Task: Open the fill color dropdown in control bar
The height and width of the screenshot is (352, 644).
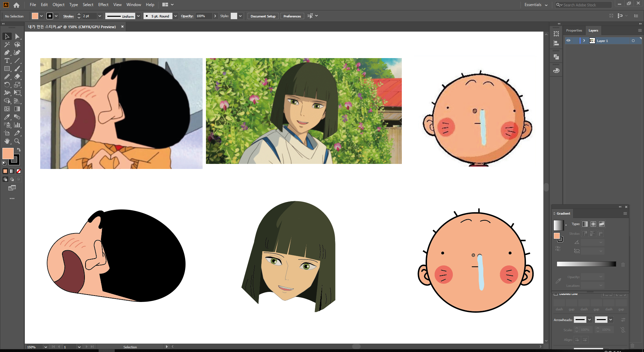Action: 41,16
